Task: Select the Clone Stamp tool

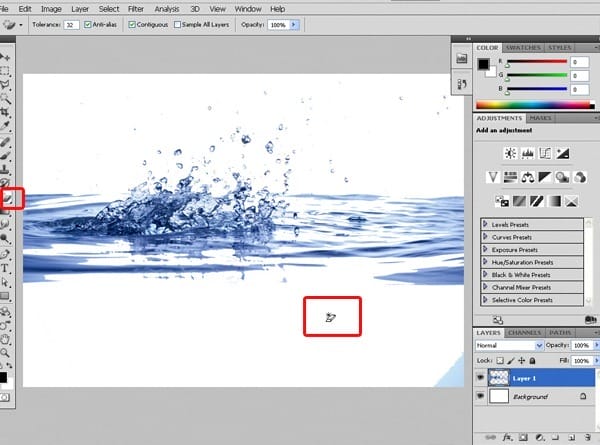Action: pos(5,170)
